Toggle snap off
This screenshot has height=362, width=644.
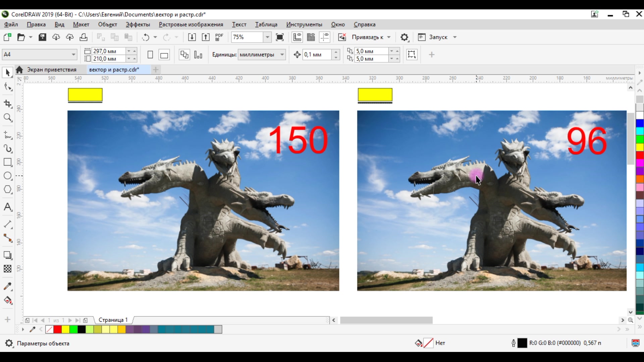coord(342,37)
